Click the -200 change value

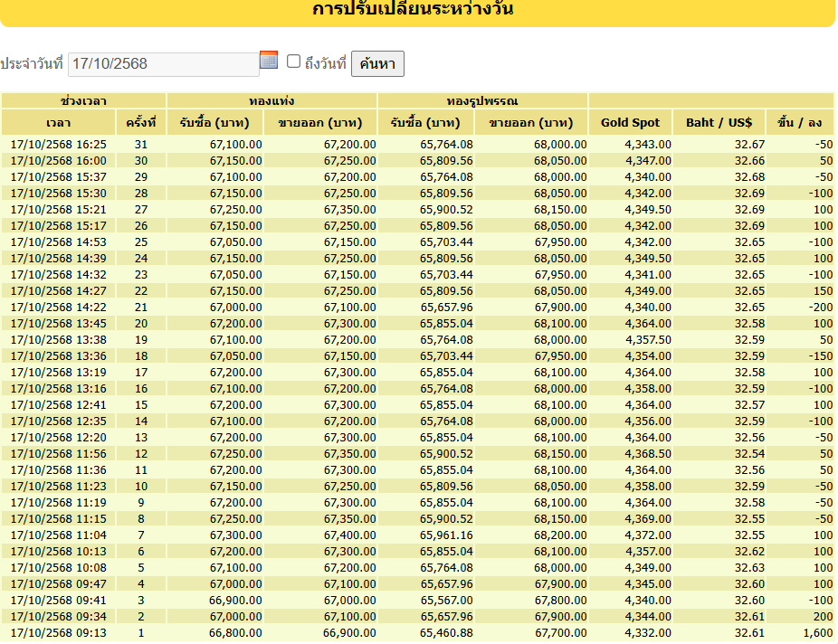click(821, 308)
